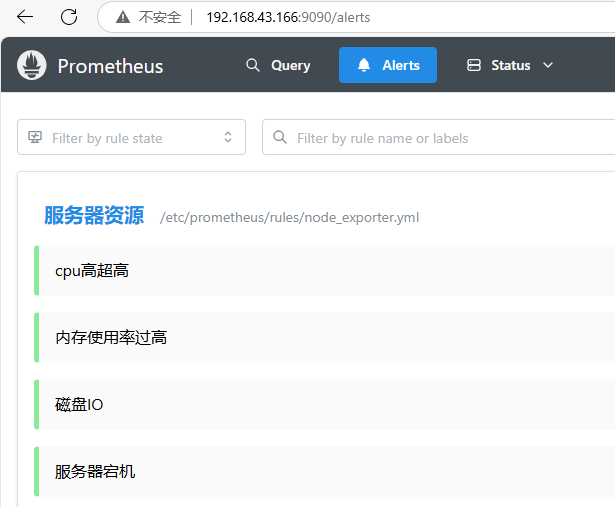Viewport: 615px width, 507px height.
Task: Click the Prometheus title text
Action: click(110, 66)
